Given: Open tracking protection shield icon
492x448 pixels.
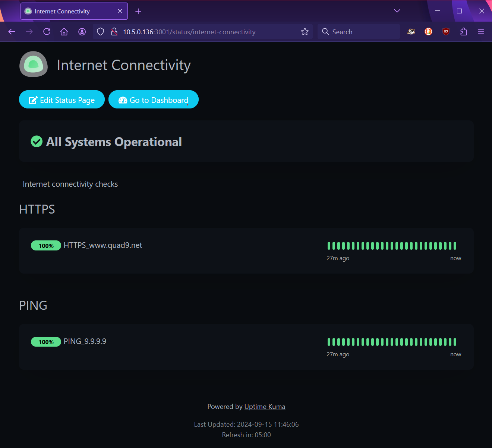Looking at the screenshot, I should (100, 32).
